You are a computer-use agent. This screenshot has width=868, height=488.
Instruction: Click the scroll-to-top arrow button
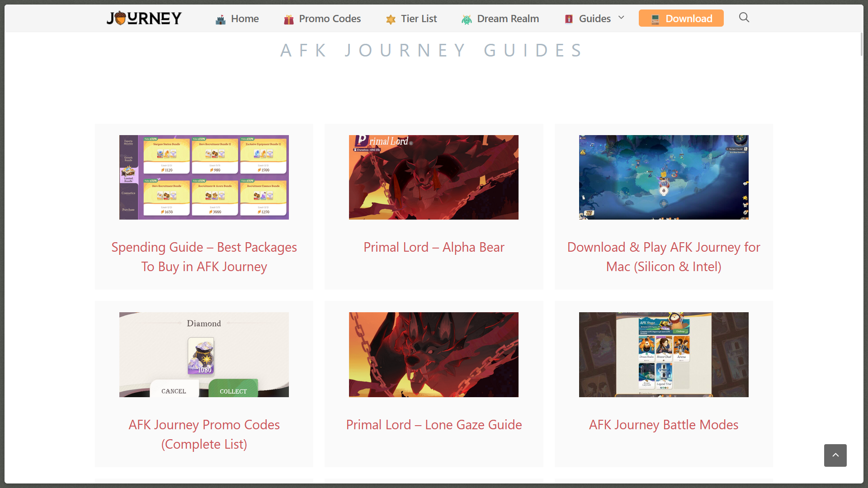tap(835, 455)
